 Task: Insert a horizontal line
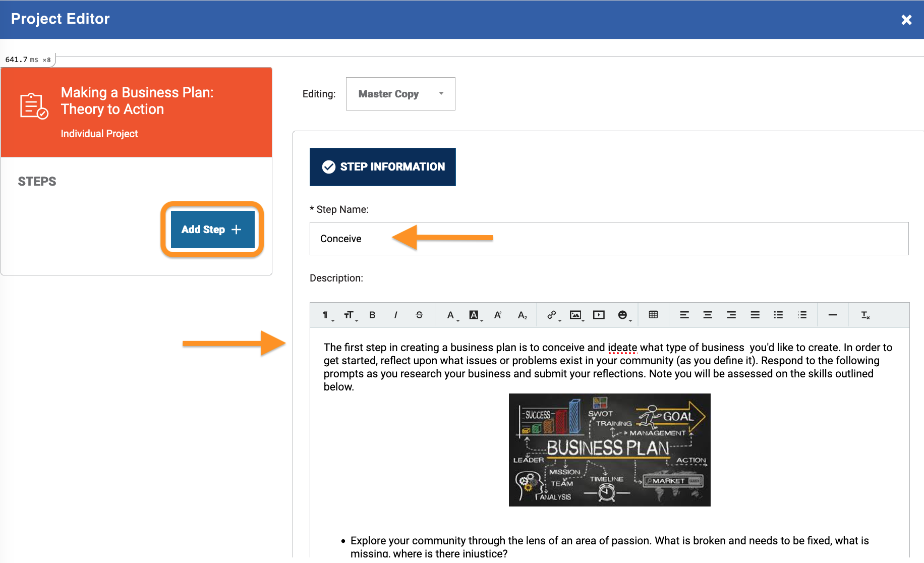pyautogui.click(x=833, y=315)
